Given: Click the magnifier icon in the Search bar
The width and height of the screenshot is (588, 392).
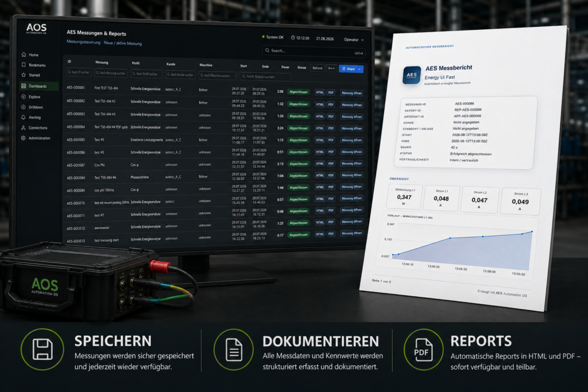Looking at the screenshot, I should point(267,50).
